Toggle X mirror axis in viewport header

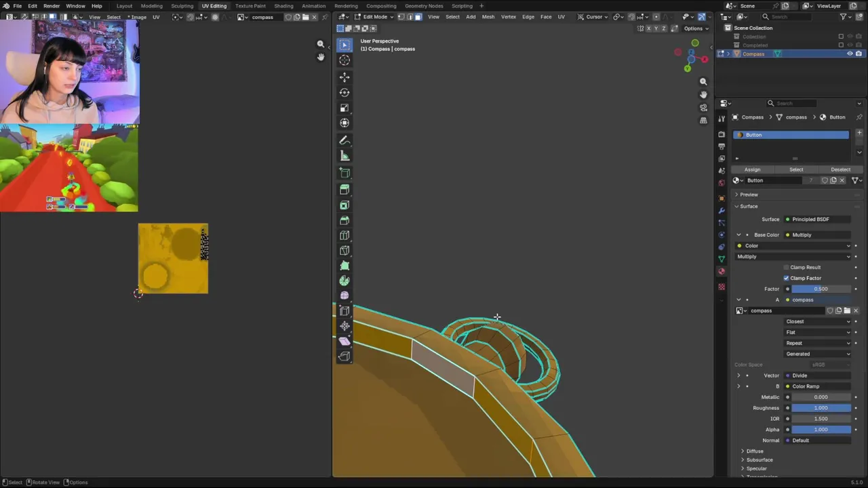point(648,28)
